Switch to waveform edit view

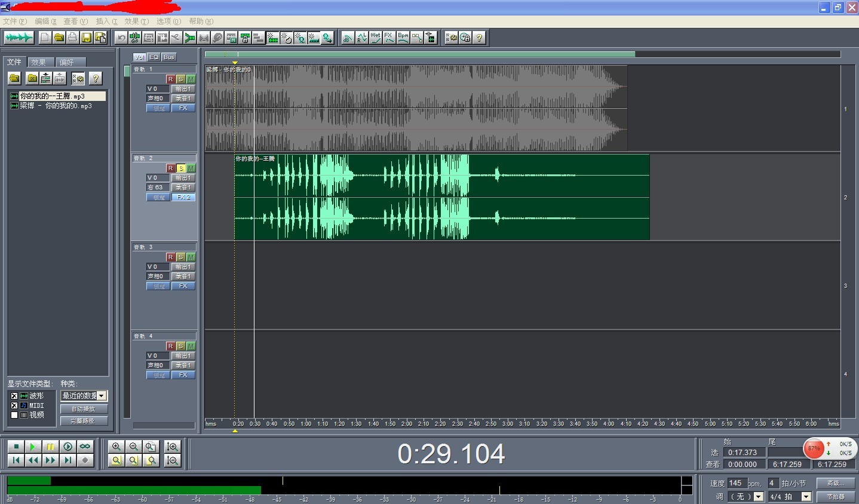click(x=19, y=38)
